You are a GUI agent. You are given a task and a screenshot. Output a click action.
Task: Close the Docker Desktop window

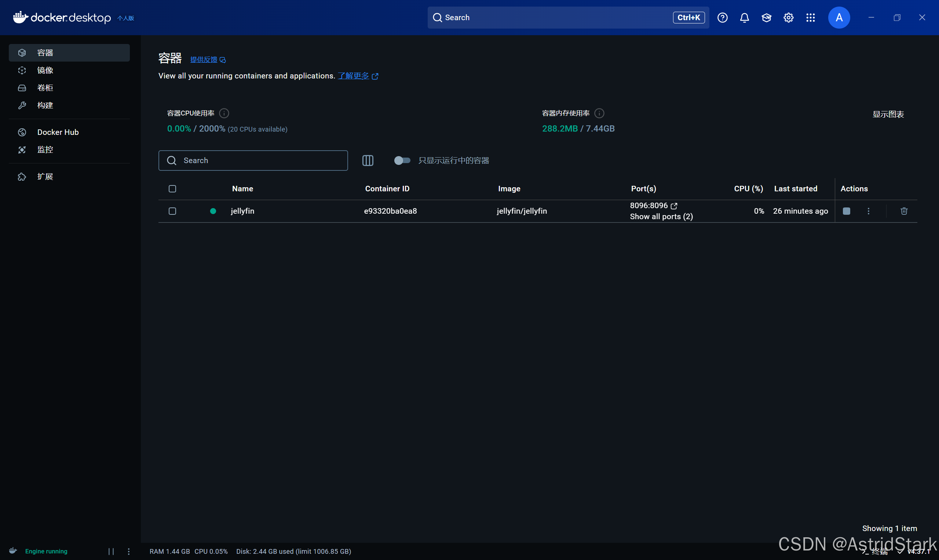922,17
